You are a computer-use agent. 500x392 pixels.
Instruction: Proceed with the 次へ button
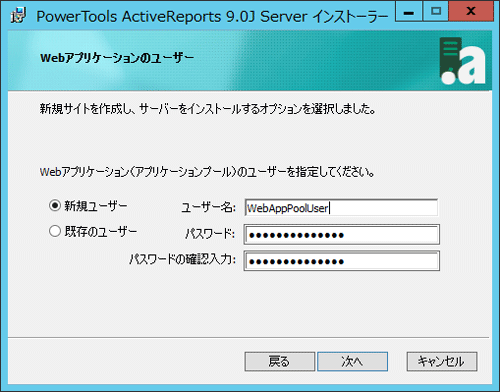click(x=352, y=361)
